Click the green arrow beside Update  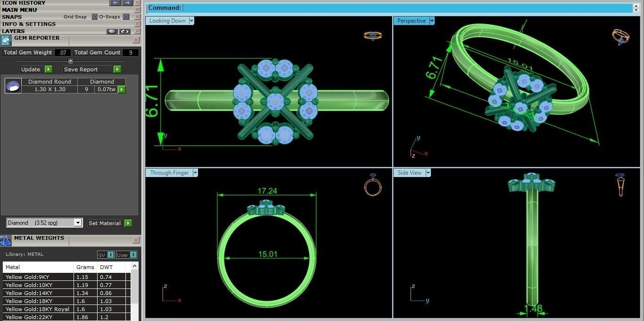click(x=49, y=69)
